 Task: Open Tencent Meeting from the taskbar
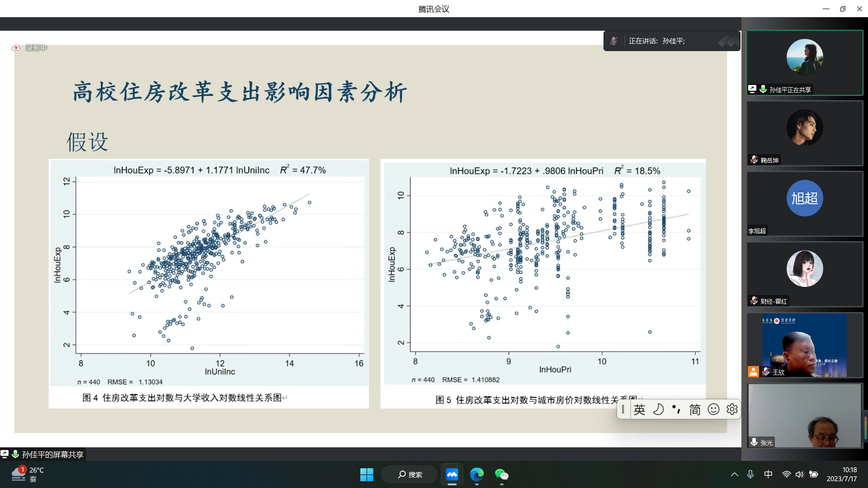(452, 474)
